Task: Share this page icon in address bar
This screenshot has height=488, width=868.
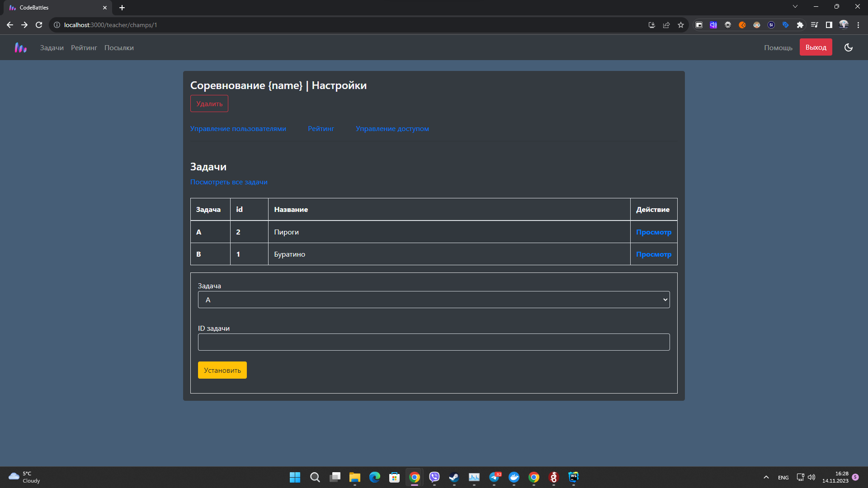Action: pyautogui.click(x=666, y=25)
